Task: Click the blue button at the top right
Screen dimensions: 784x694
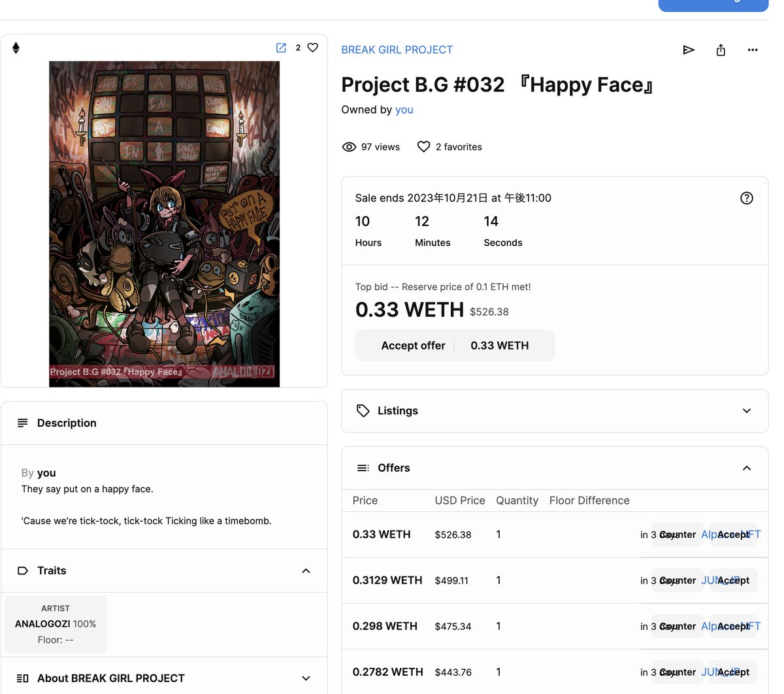Action: [x=713, y=5]
